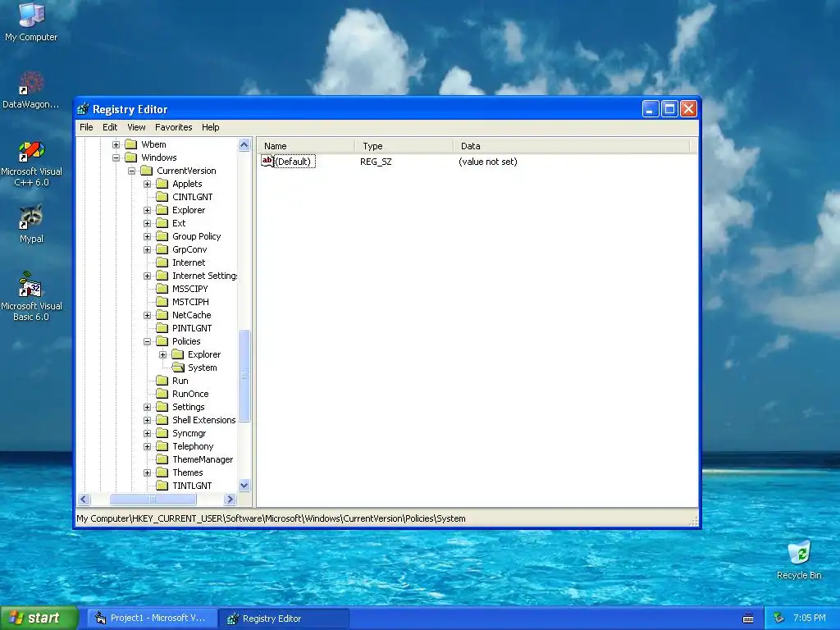Click tree scroll up arrow
840x630 pixels.
244,144
